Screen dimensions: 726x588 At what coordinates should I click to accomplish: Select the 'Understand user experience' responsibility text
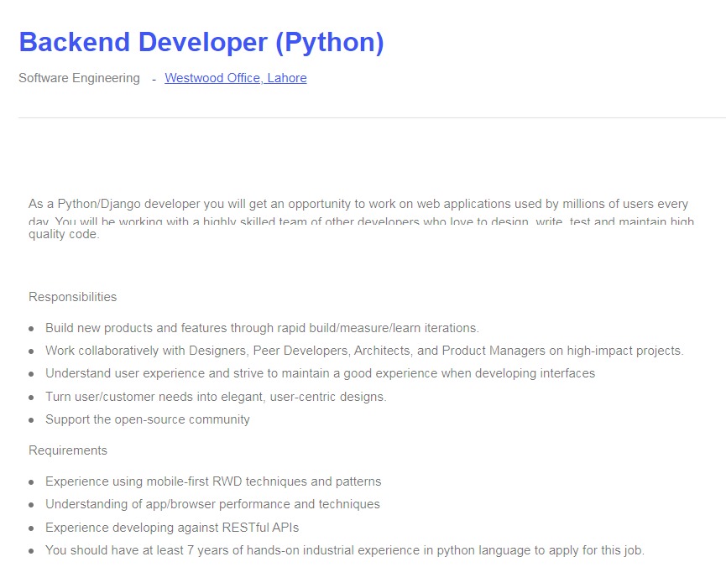point(320,373)
